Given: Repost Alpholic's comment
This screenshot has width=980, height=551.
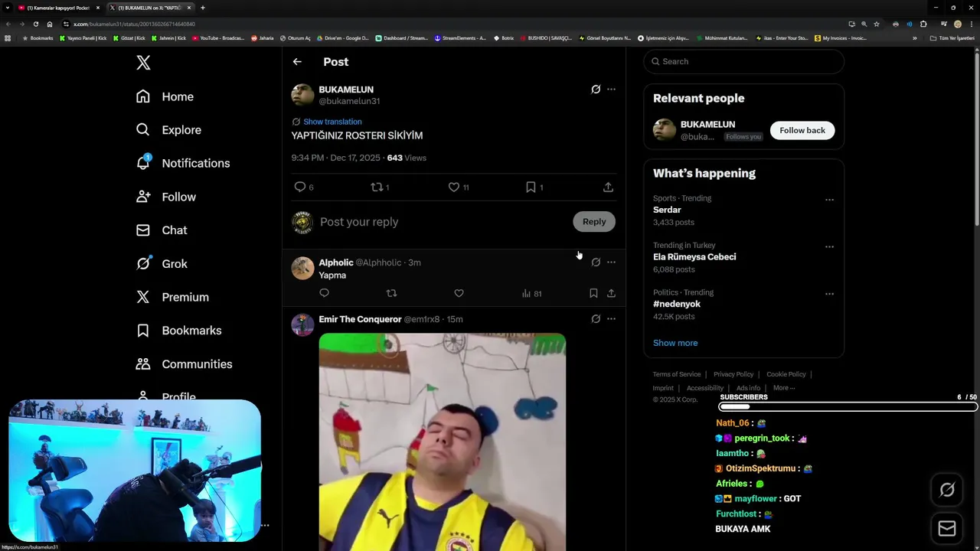Looking at the screenshot, I should (391, 293).
